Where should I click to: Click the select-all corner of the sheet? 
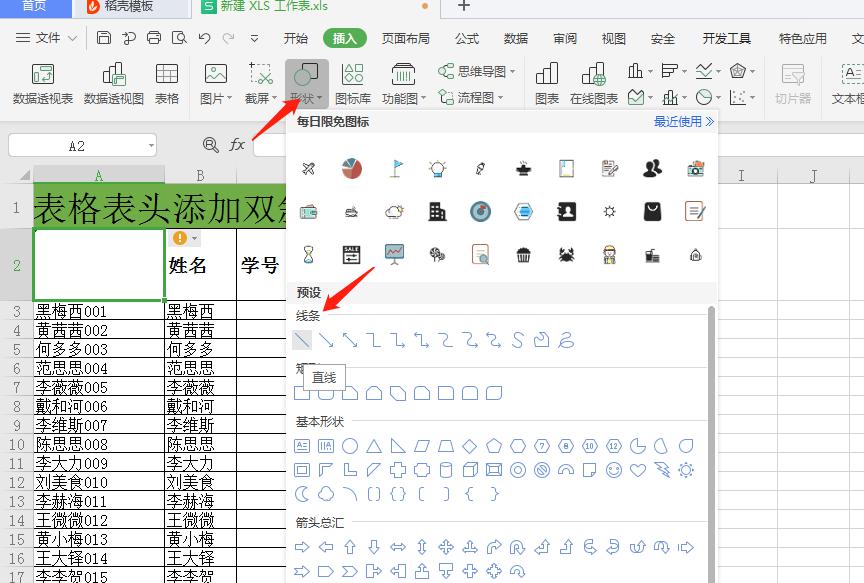pos(24,175)
